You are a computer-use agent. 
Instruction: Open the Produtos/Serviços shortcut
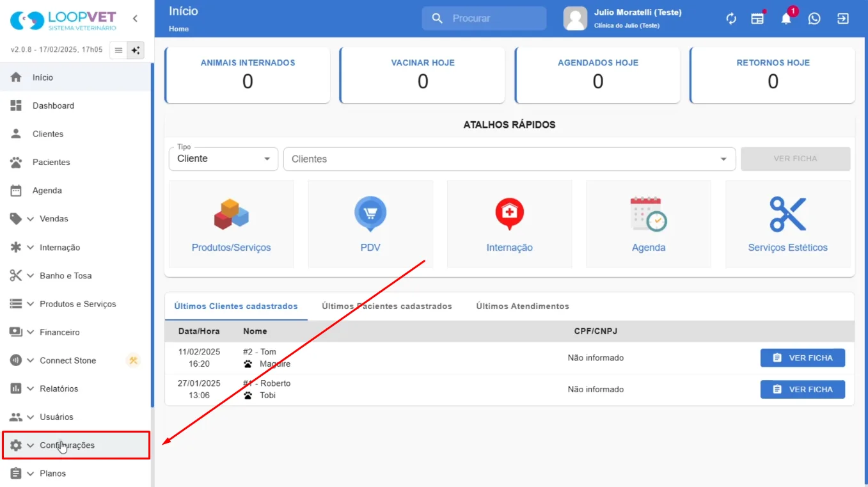coord(231,224)
